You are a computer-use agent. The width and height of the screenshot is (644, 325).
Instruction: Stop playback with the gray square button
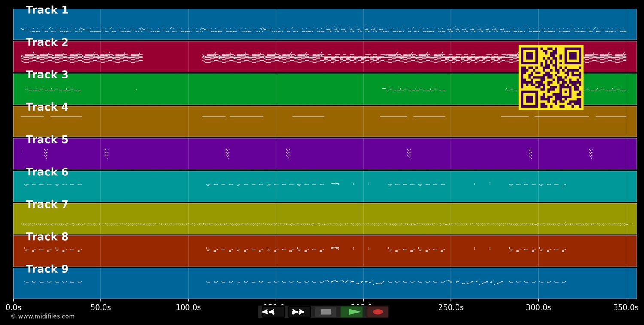pos(325,312)
